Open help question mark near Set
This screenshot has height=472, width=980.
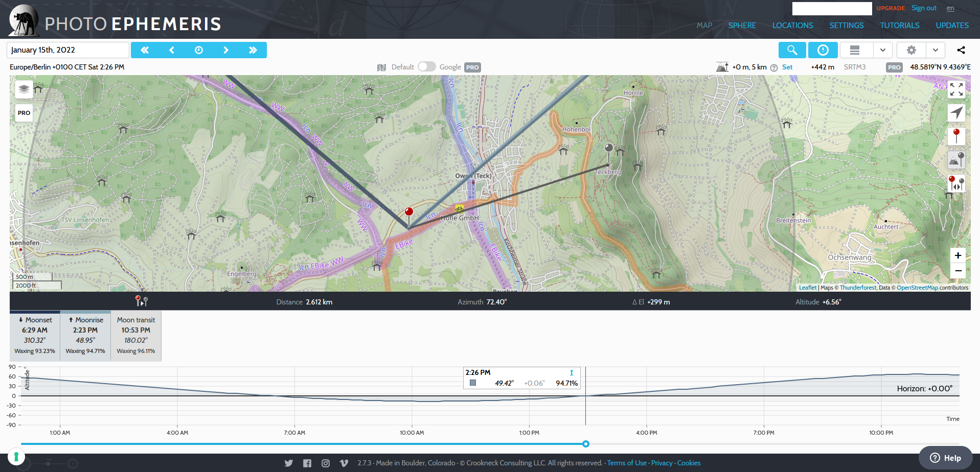774,67
